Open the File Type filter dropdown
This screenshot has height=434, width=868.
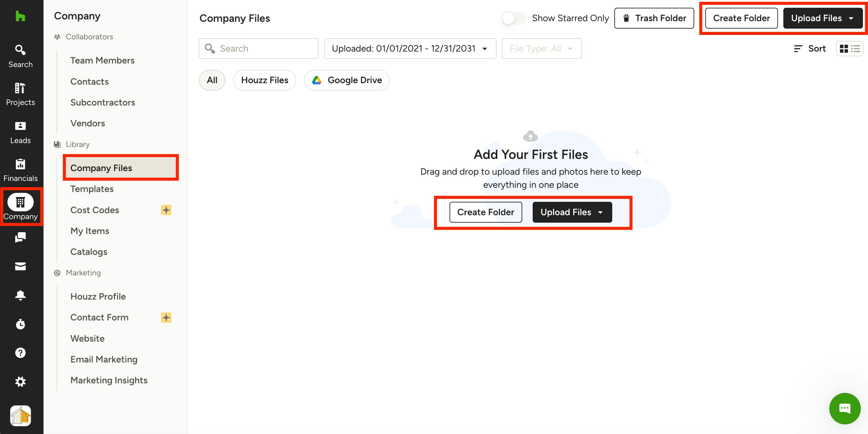click(542, 49)
